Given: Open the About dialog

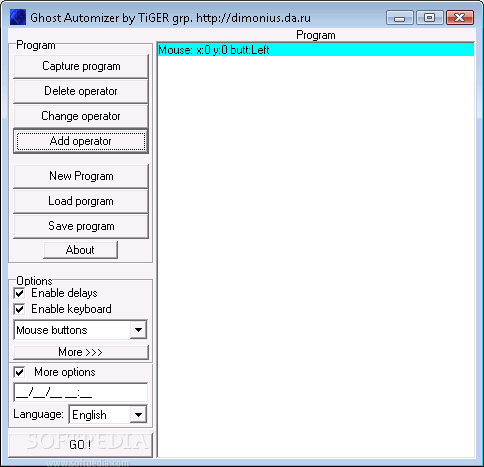Looking at the screenshot, I should point(80,250).
